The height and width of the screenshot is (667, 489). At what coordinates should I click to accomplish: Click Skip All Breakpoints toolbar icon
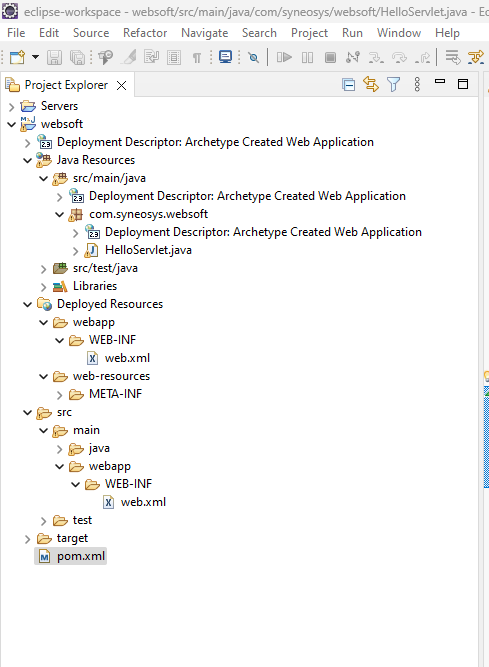(x=254, y=57)
